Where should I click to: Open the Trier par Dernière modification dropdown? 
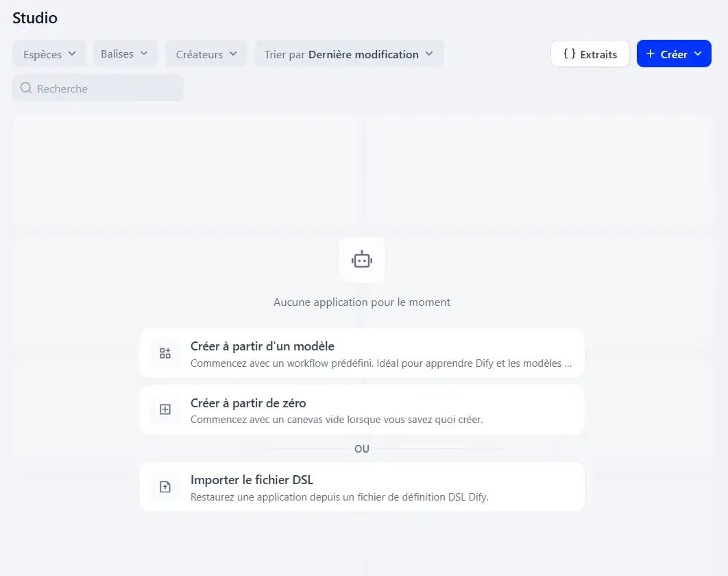tap(349, 54)
